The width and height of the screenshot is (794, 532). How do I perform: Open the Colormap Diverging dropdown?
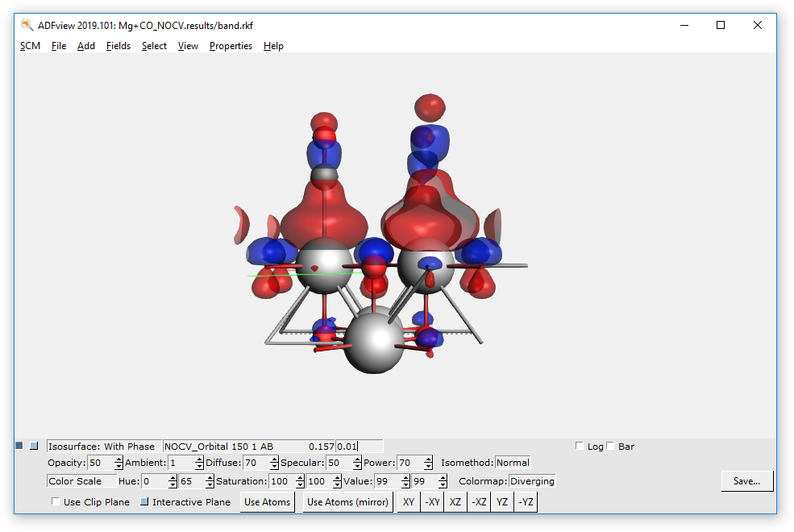(x=532, y=481)
